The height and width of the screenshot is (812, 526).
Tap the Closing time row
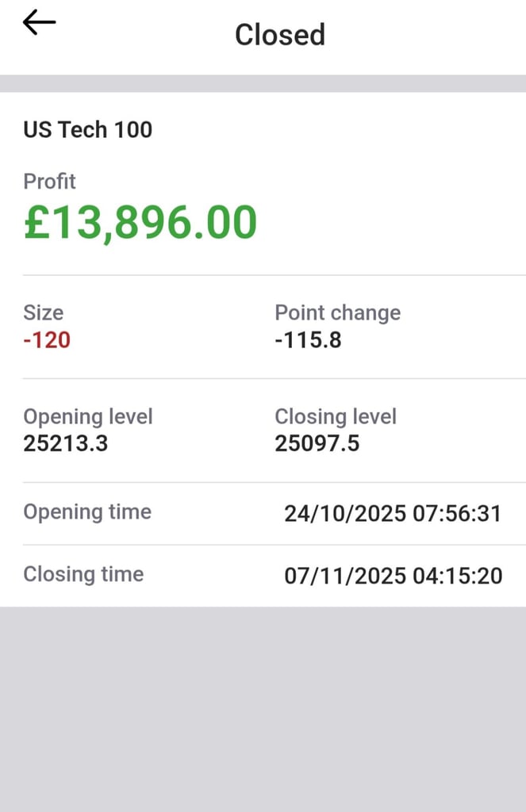[263, 575]
